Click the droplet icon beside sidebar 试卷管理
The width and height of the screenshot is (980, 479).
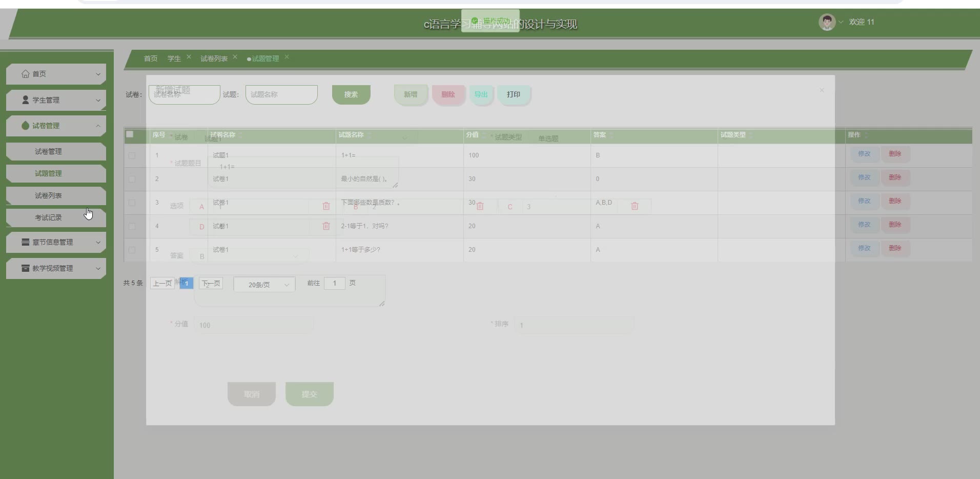coord(26,125)
